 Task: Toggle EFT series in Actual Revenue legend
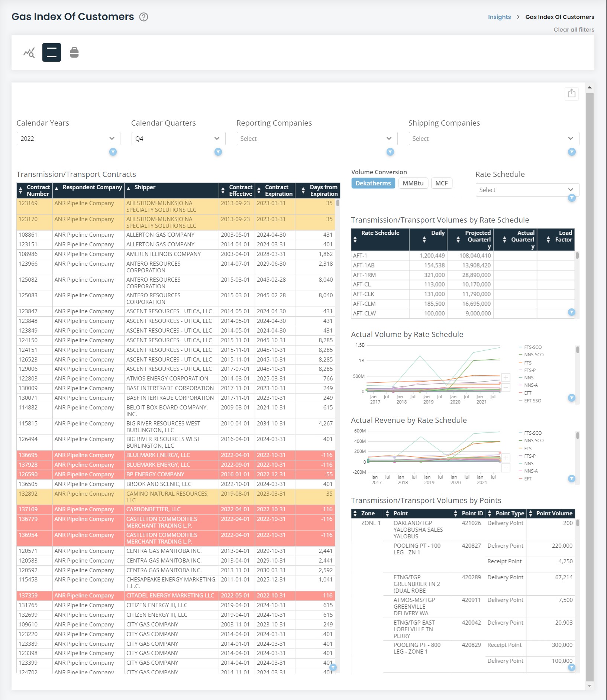[x=526, y=479]
